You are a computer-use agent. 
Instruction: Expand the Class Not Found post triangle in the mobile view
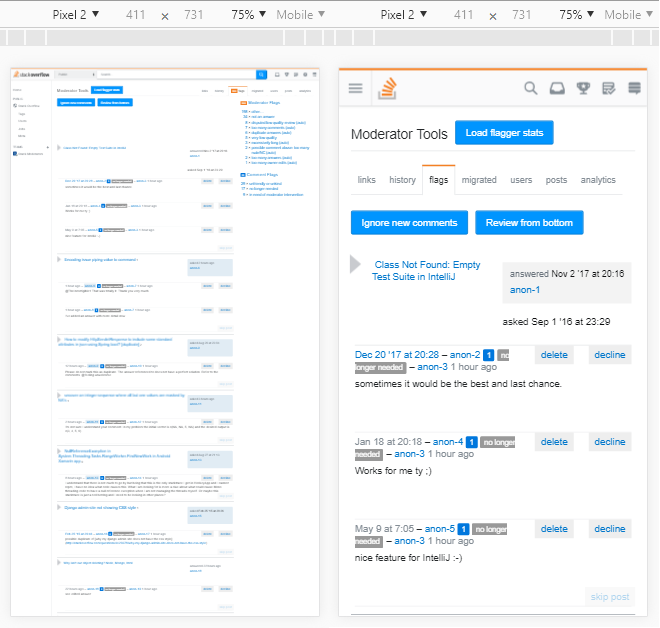[x=356, y=264]
